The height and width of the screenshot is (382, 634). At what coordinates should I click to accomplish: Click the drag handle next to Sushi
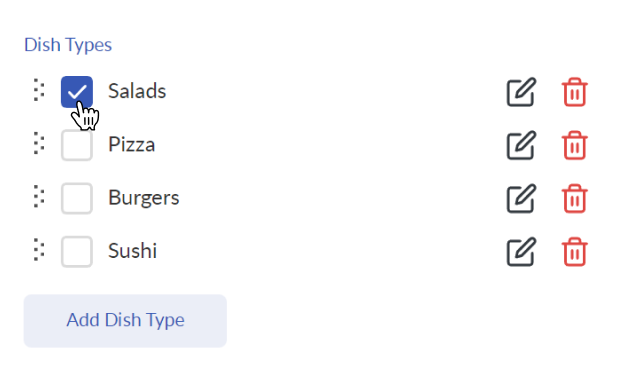pos(39,250)
